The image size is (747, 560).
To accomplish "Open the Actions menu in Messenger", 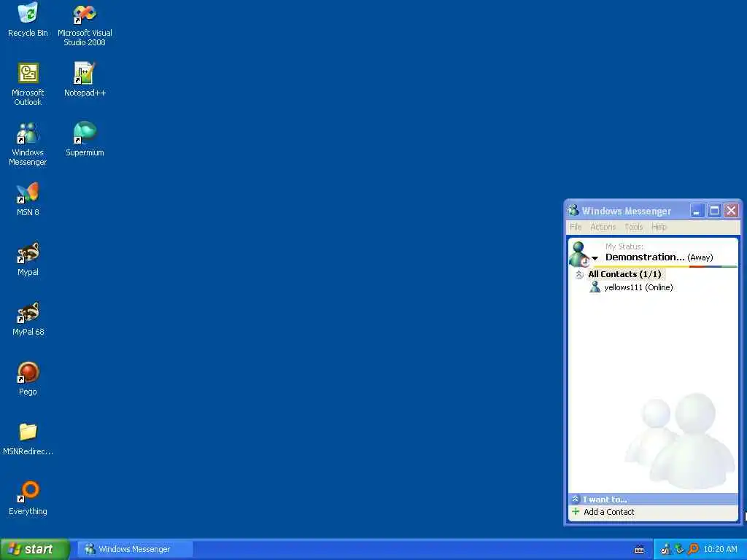I will click(603, 227).
